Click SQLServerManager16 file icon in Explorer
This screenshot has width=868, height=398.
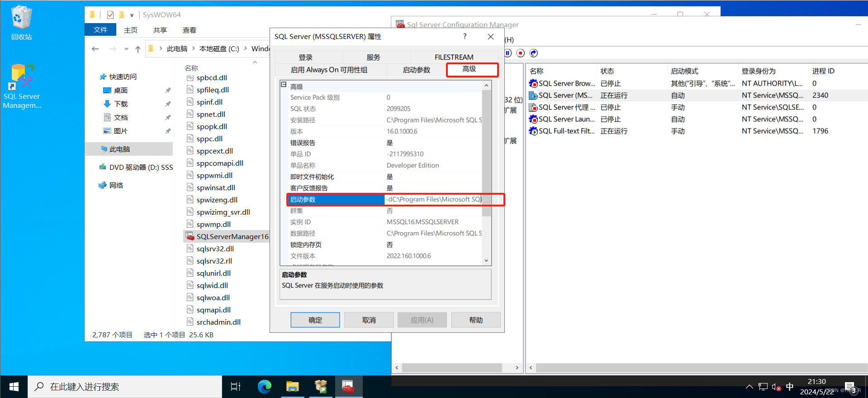(x=190, y=236)
